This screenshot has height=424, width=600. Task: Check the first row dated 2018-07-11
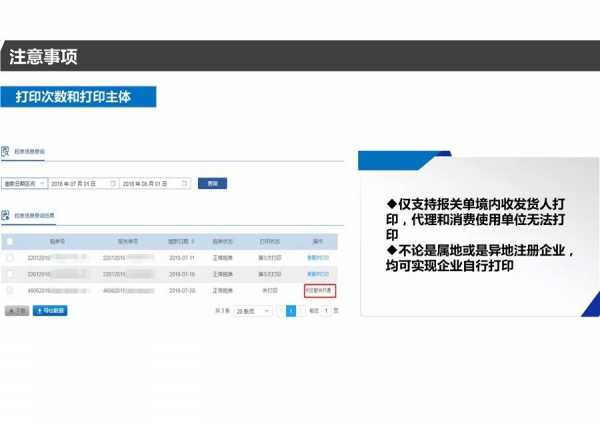point(10,257)
